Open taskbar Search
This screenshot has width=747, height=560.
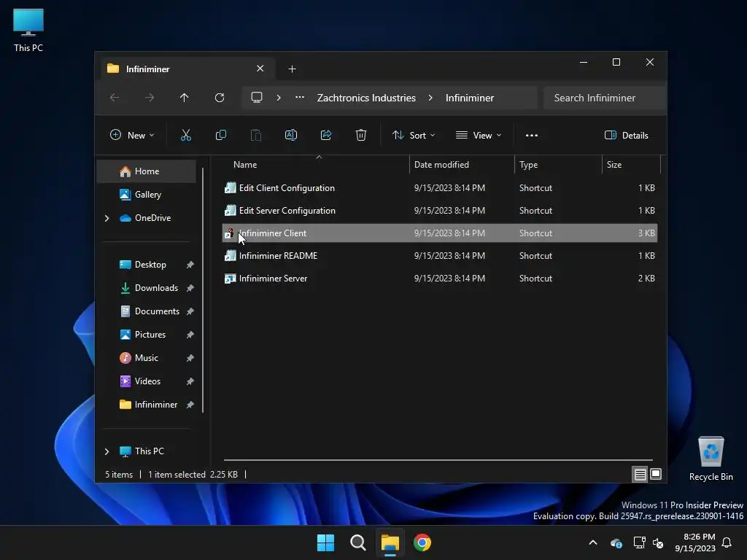[x=357, y=542]
